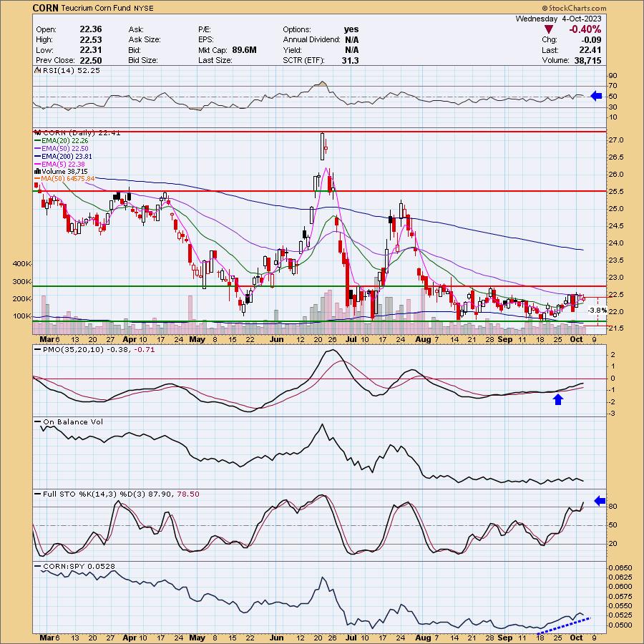
Task: Click the date 'Wednesday 4-Oct-2023'
Action: coord(558,19)
